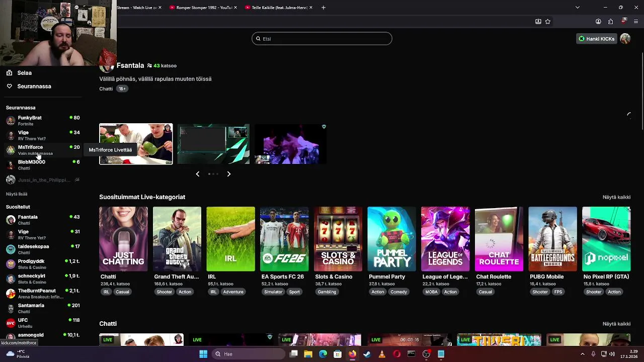Click the Simulator tag under EA Sports FC 26
This screenshot has height=362, width=644.
(274, 292)
